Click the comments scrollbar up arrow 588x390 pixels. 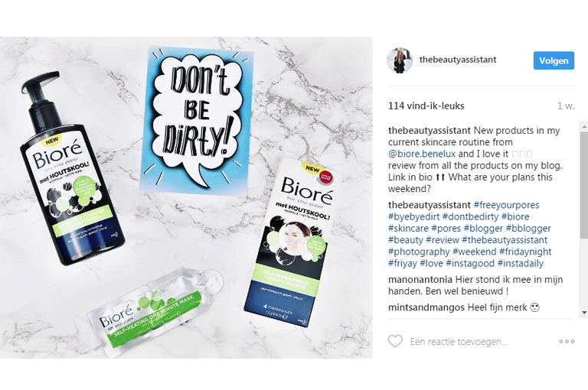584,127
